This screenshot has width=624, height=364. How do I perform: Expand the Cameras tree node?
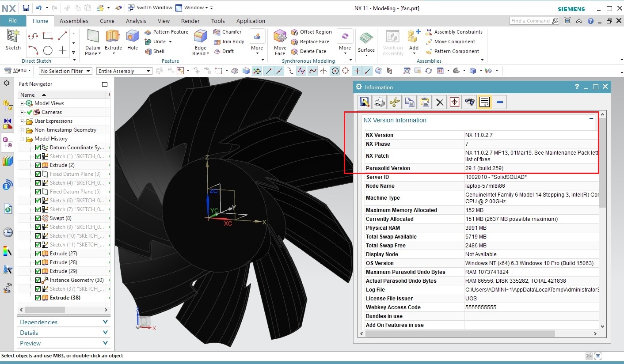(22, 112)
